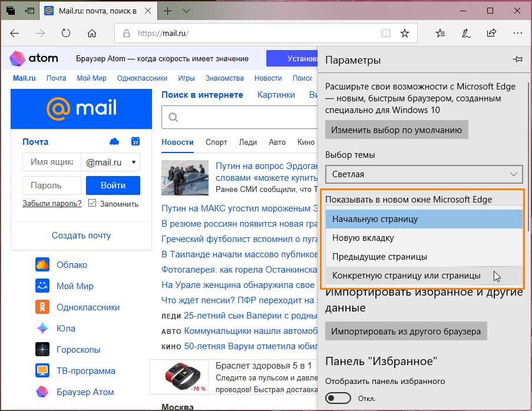Screen dimensions: 532x411
Task: Open the Игры top navigation link
Action: pos(186,78)
